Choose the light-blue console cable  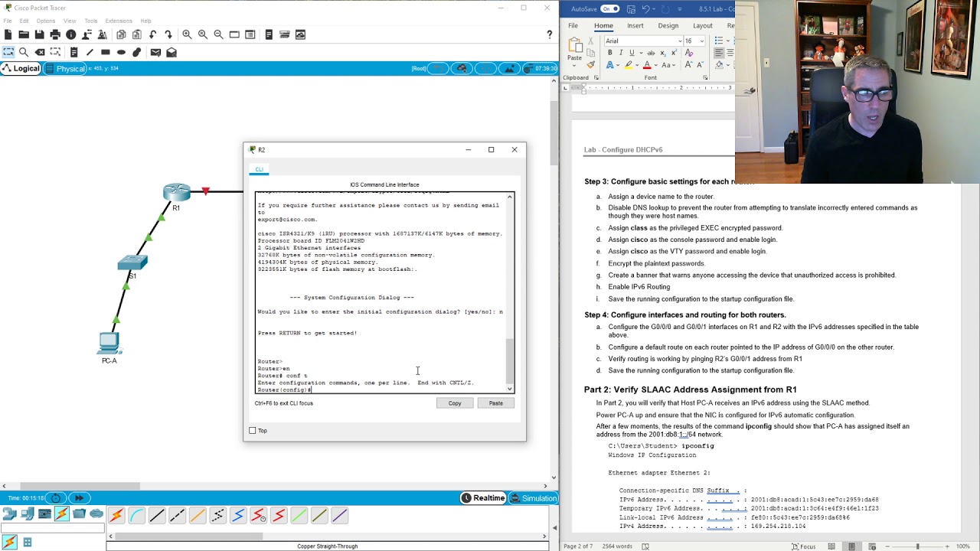[136, 515]
